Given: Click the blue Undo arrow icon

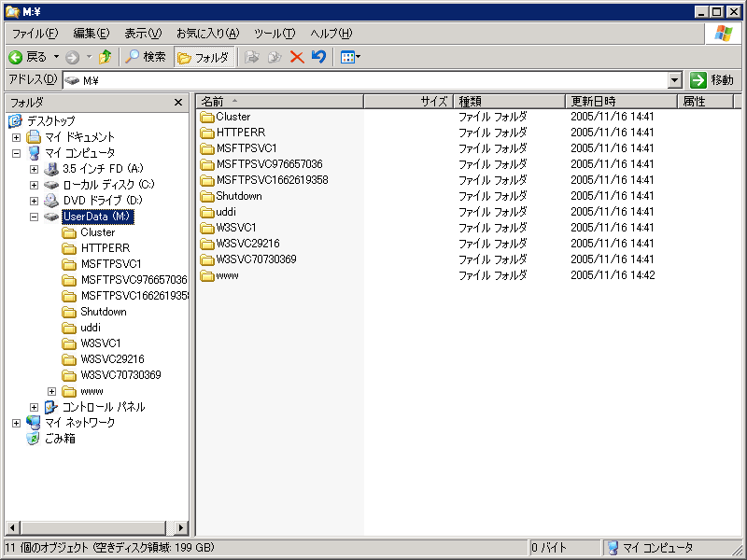Looking at the screenshot, I should pos(318,57).
